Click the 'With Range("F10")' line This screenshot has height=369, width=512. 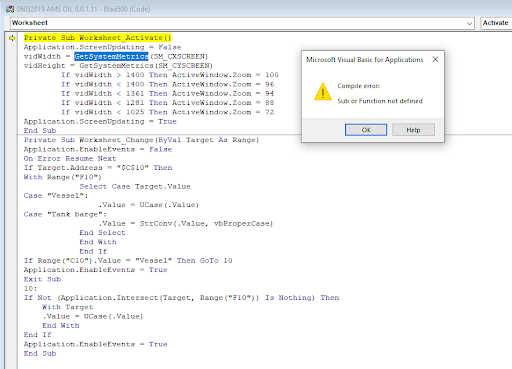point(62,177)
